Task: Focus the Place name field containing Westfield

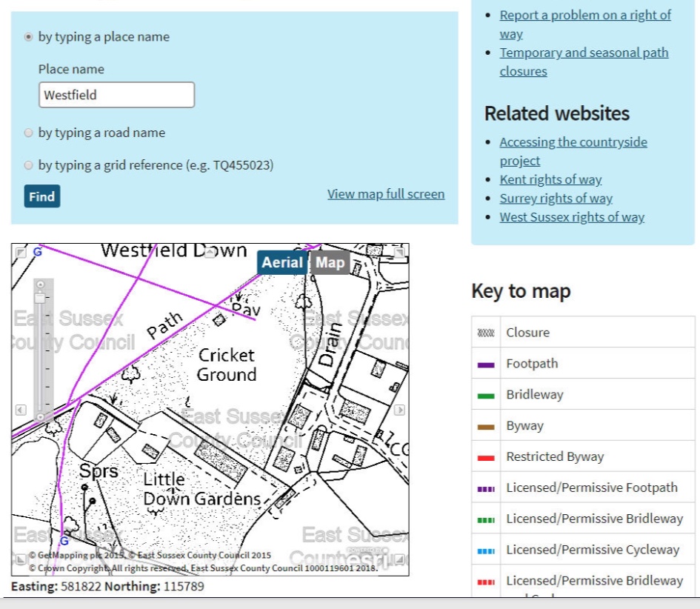Action: pos(116,95)
